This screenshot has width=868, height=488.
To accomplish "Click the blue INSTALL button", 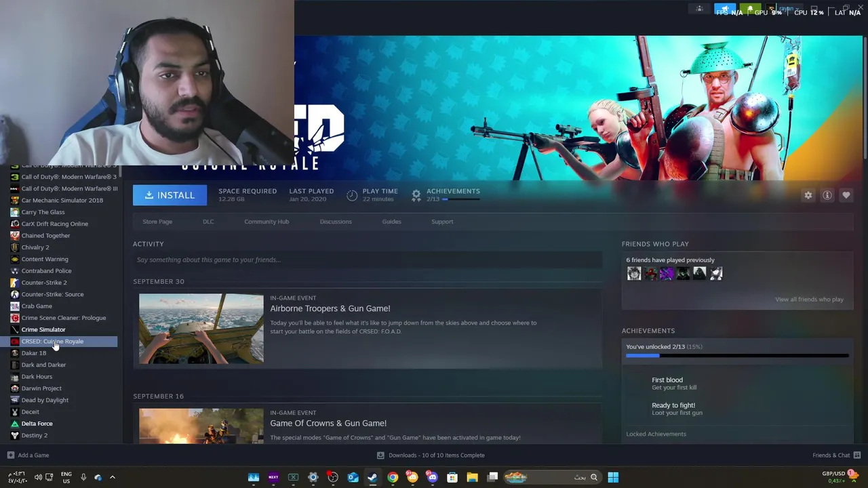I will pos(169,195).
